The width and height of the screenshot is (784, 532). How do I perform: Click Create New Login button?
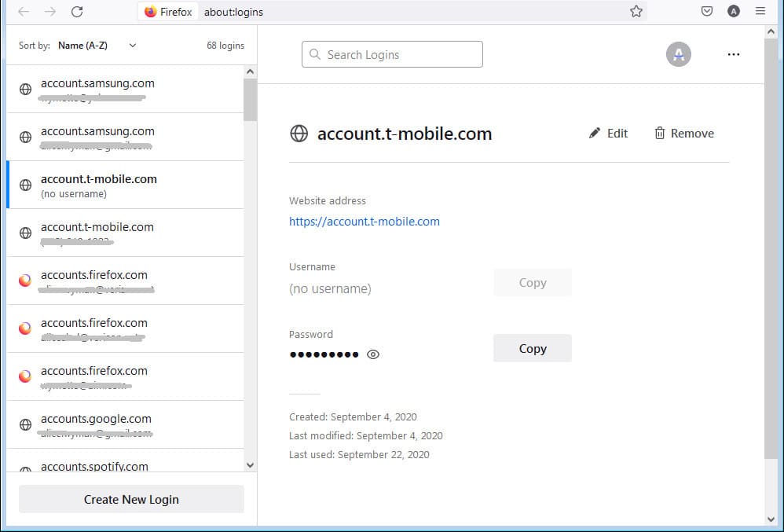[131, 499]
